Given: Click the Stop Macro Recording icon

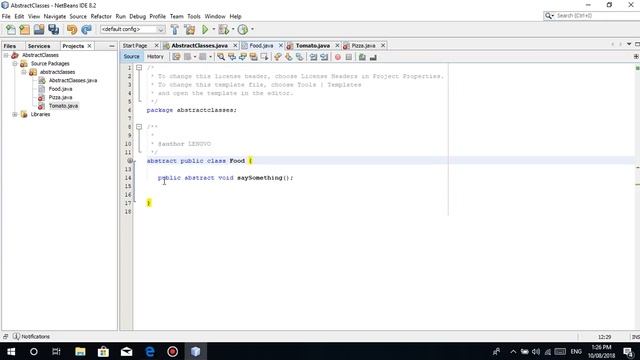Looking at the screenshot, I should click(x=349, y=57).
